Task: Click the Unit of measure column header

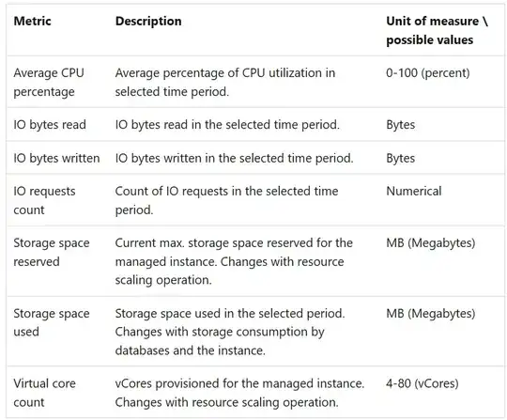Action: click(438, 30)
